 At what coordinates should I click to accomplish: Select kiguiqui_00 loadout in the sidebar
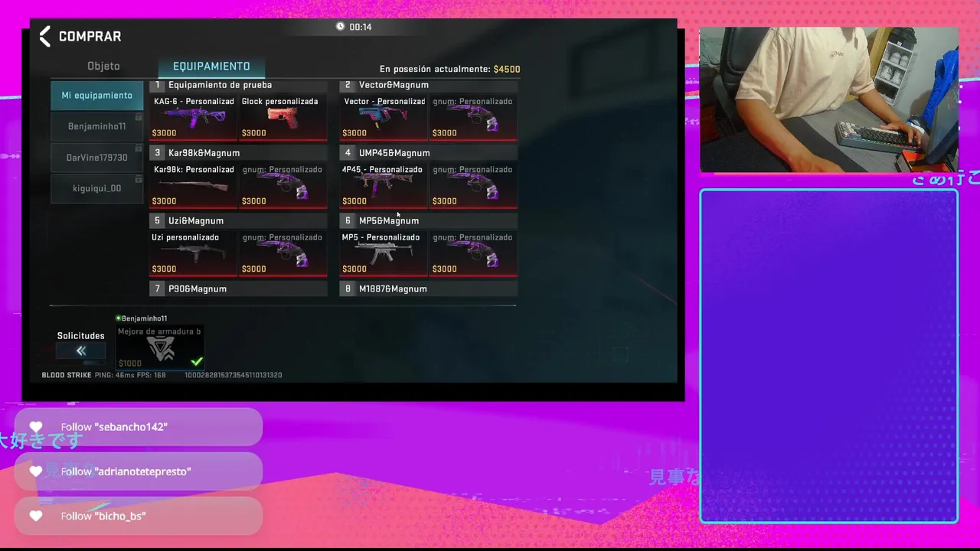click(x=97, y=188)
